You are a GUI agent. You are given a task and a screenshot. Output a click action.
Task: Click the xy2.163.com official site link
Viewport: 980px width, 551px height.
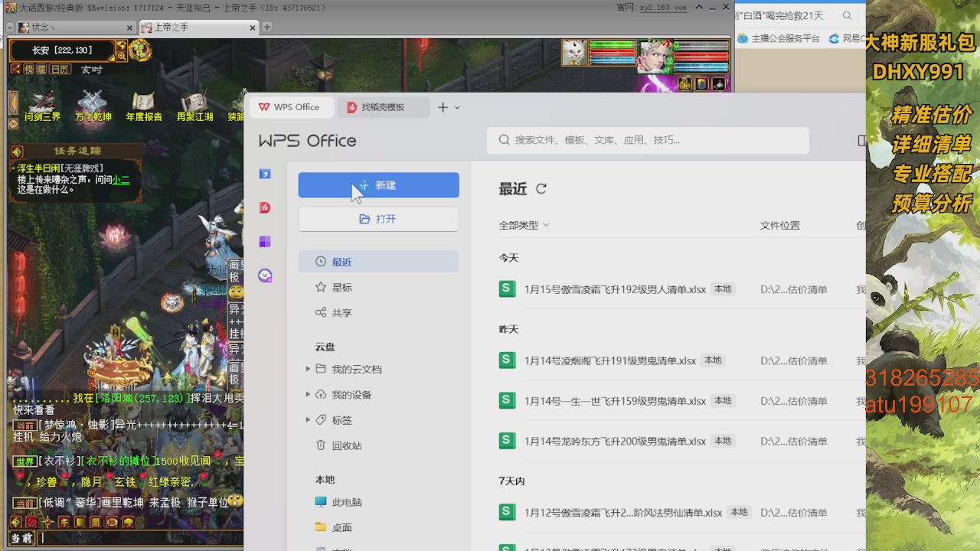[661, 8]
